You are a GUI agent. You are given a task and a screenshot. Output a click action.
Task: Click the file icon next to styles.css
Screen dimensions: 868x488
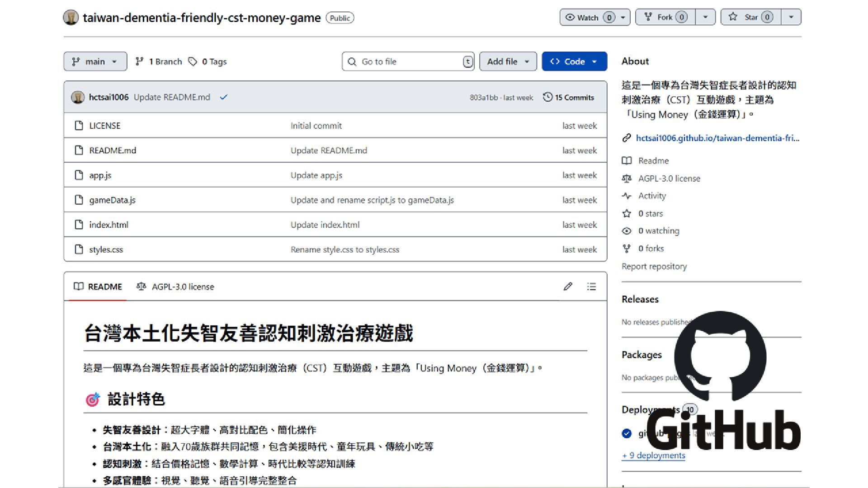coord(79,249)
